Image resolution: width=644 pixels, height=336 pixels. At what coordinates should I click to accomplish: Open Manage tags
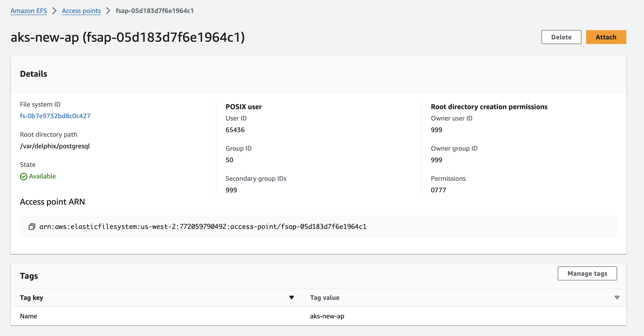pyautogui.click(x=587, y=273)
